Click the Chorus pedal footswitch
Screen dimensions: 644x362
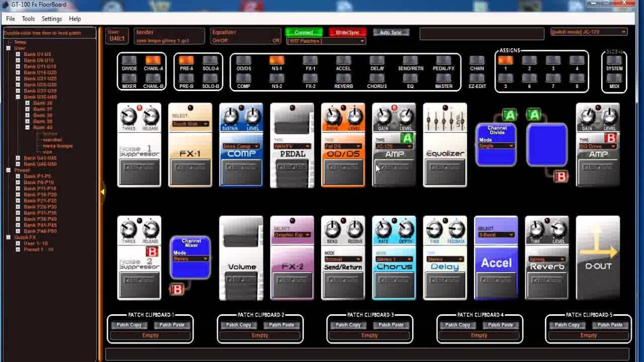point(394,284)
